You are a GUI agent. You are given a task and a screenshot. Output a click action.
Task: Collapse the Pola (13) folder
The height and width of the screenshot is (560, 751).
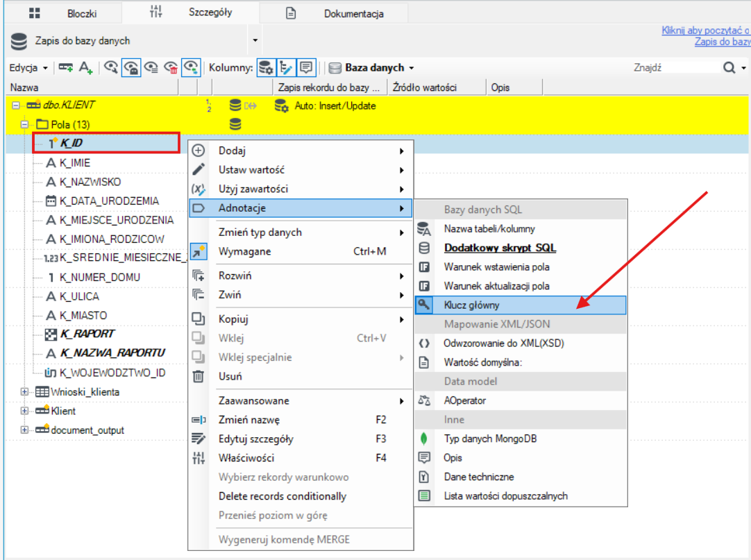point(24,124)
